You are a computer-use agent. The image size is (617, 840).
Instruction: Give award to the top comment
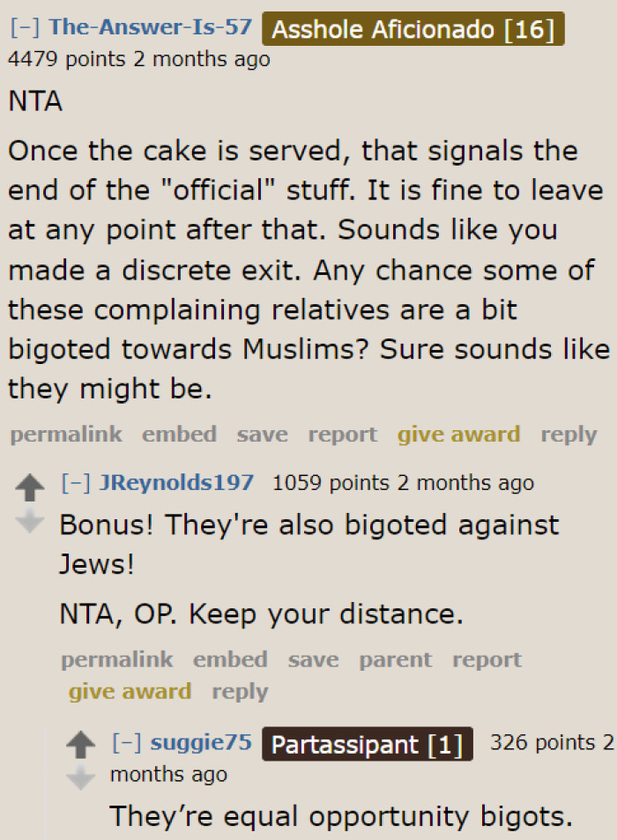(458, 434)
